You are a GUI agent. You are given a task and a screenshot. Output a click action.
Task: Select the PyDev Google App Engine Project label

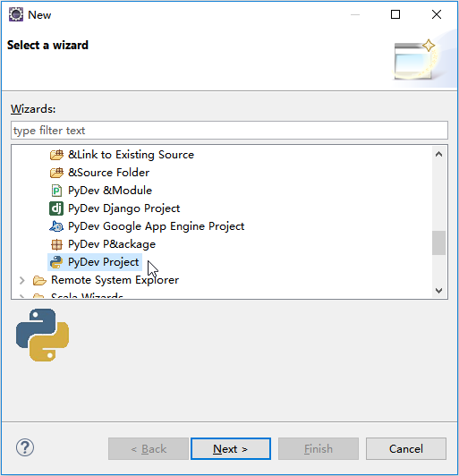[x=156, y=226]
